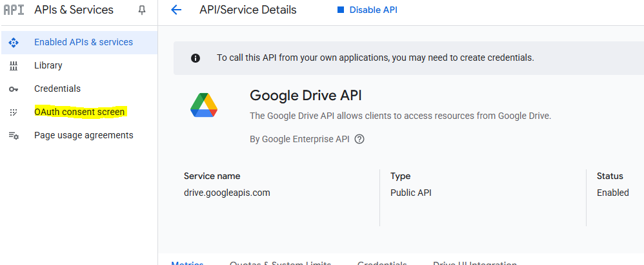Click the Page usage agreements icon
The height and width of the screenshot is (265, 644).
tap(14, 135)
